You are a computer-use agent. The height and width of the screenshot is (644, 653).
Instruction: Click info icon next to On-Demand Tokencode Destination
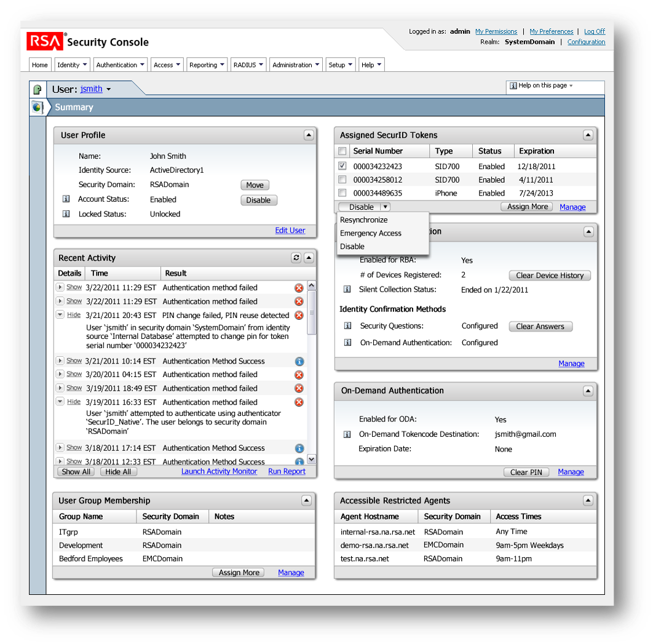pos(347,434)
